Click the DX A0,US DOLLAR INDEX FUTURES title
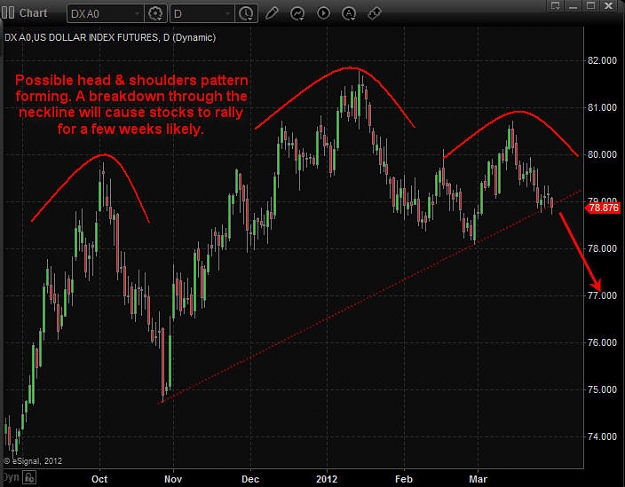Viewport: 625px width, 487px height. coord(110,37)
